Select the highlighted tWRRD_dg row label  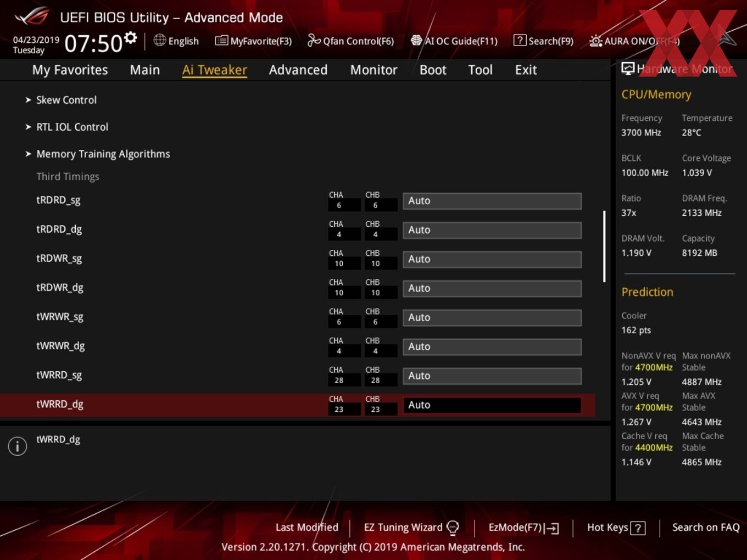tap(60, 404)
